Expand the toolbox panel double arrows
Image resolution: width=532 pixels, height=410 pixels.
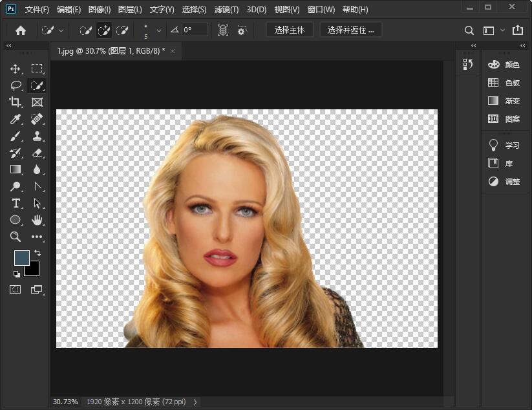(x=9, y=45)
